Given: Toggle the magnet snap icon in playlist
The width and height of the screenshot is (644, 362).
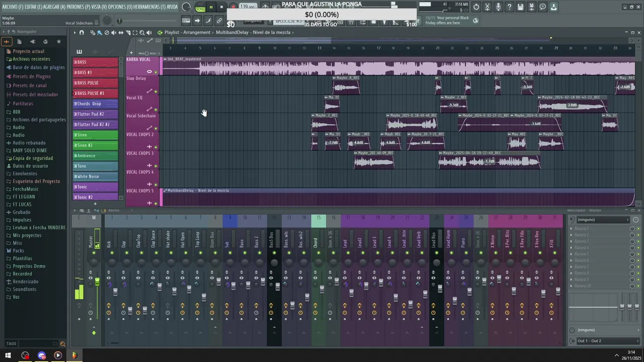Looking at the screenshot, I should pos(82,32).
